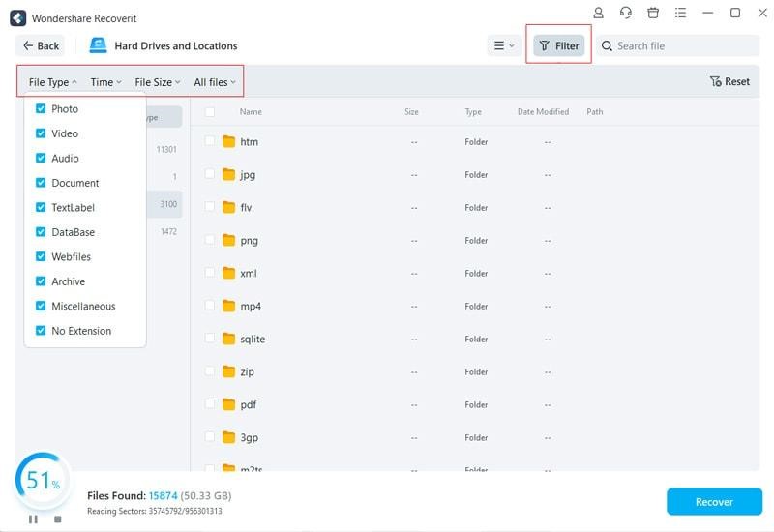The image size is (774, 532).
Task: Click the shopping cart icon
Action: click(x=653, y=14)
